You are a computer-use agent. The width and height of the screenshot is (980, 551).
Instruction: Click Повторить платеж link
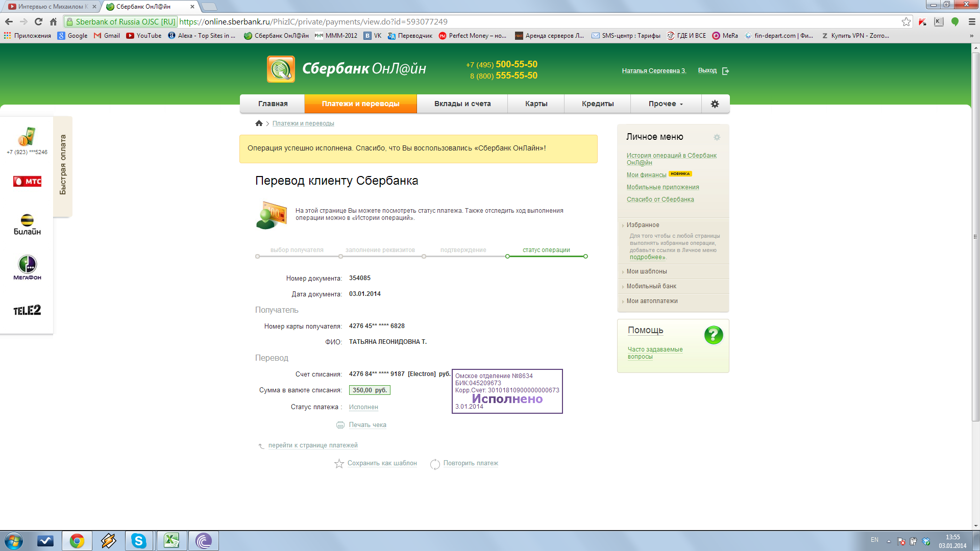click(471, 463)
